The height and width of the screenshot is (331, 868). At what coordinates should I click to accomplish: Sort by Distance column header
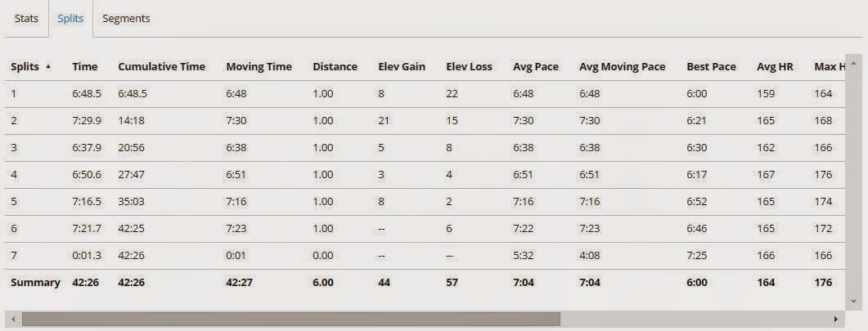click(x=335, y=67)
